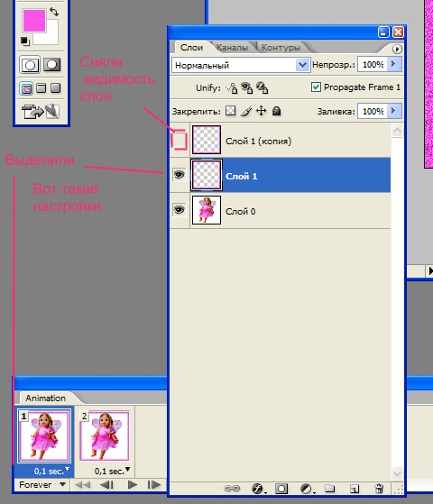Toggle lock all padlock icon
433x504 pixels.
click(x=276, y=111)
